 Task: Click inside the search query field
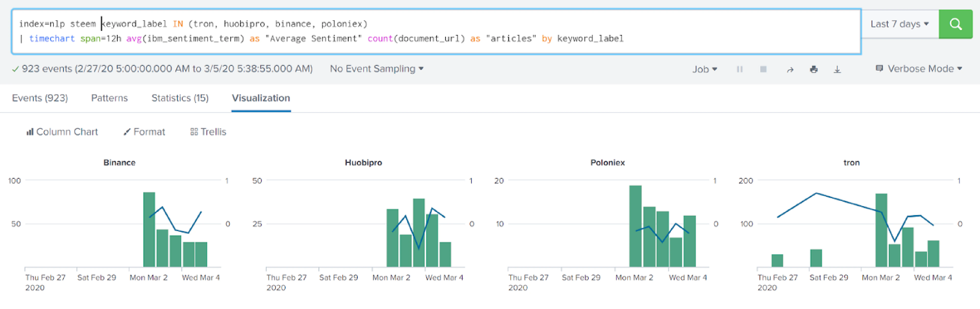(436, 32)
